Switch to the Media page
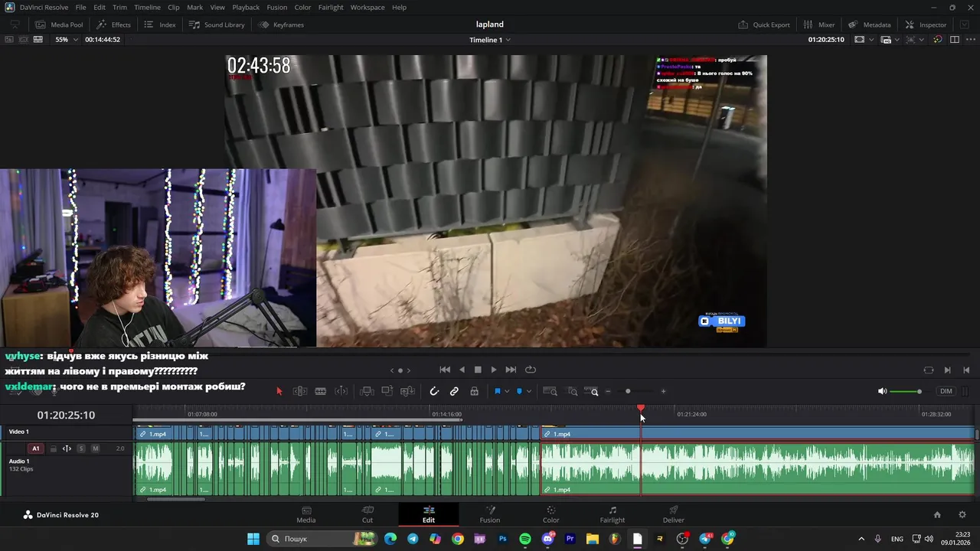This screenshot has height=551, width=980. pos(306,514)
